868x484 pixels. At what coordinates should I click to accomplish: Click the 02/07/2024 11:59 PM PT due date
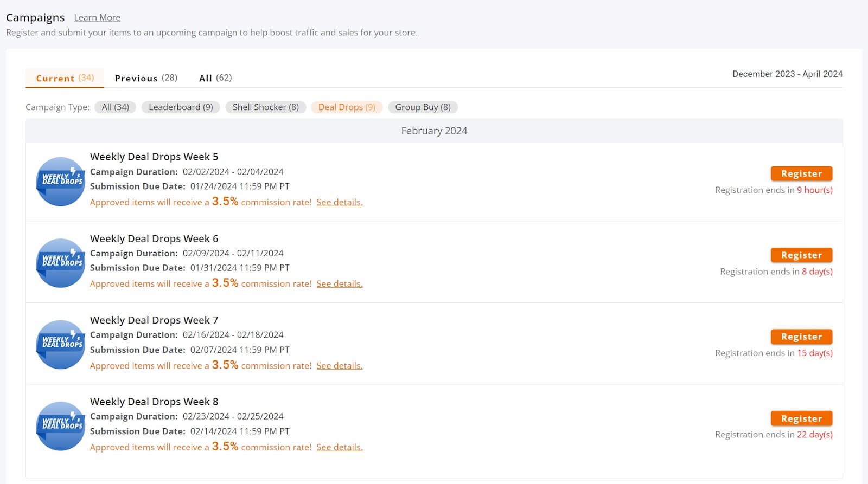click(240, 350)
